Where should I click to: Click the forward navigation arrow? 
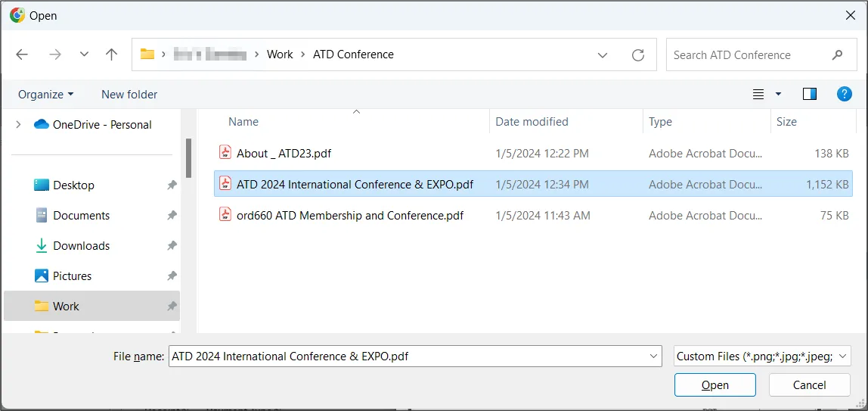pyautogui.click(x=55, y=54)
